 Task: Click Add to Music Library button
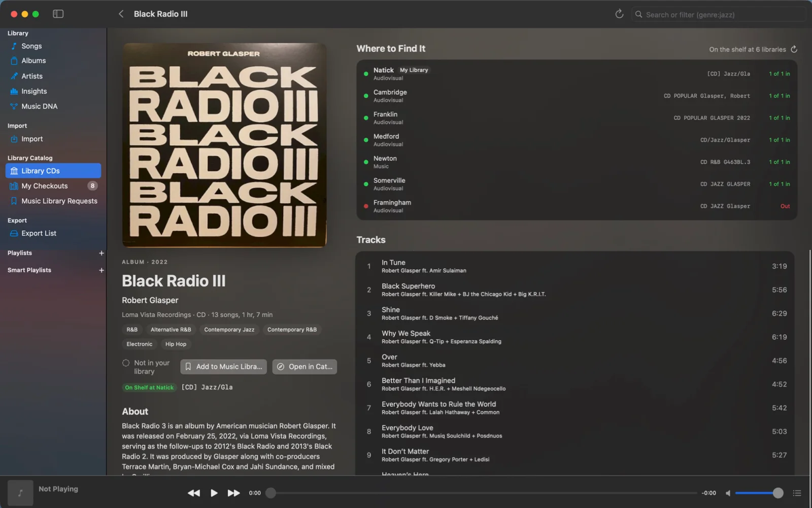[x=224, y=367]
